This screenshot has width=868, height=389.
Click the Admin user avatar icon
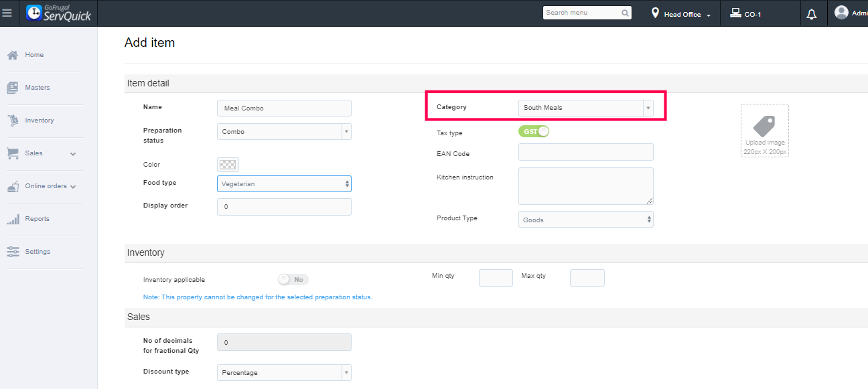click(841, 13)
